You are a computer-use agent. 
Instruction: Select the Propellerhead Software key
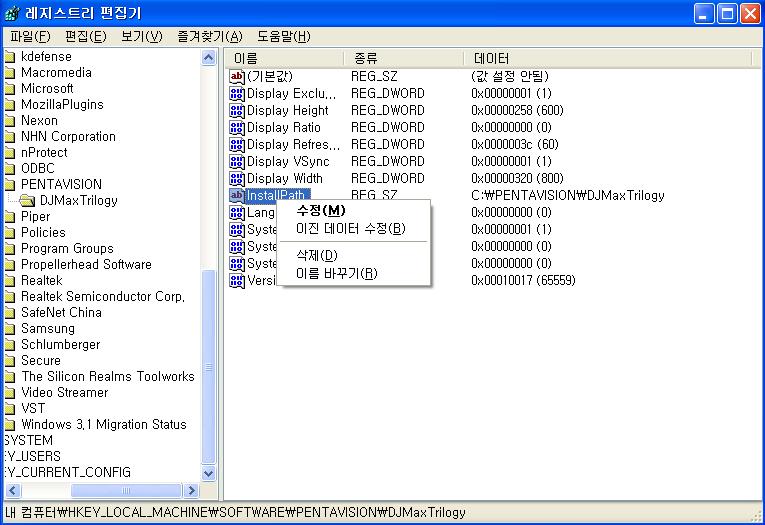click(x=86, y=264)
